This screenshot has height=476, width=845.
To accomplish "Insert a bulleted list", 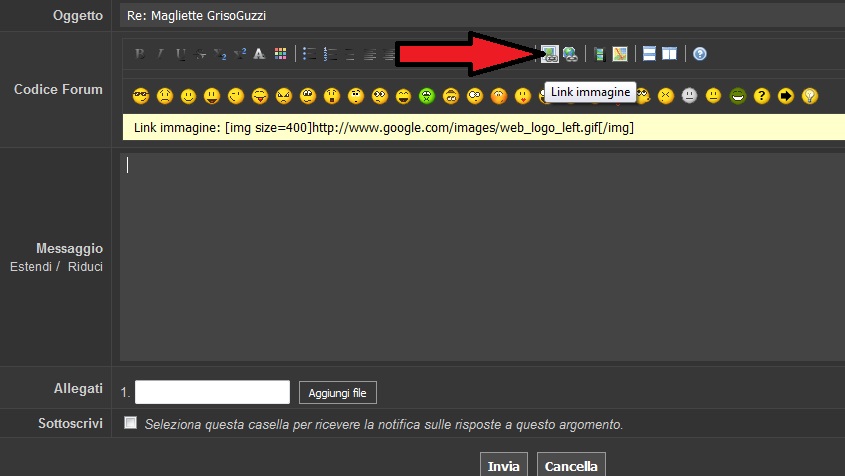I will pos(309,54).
